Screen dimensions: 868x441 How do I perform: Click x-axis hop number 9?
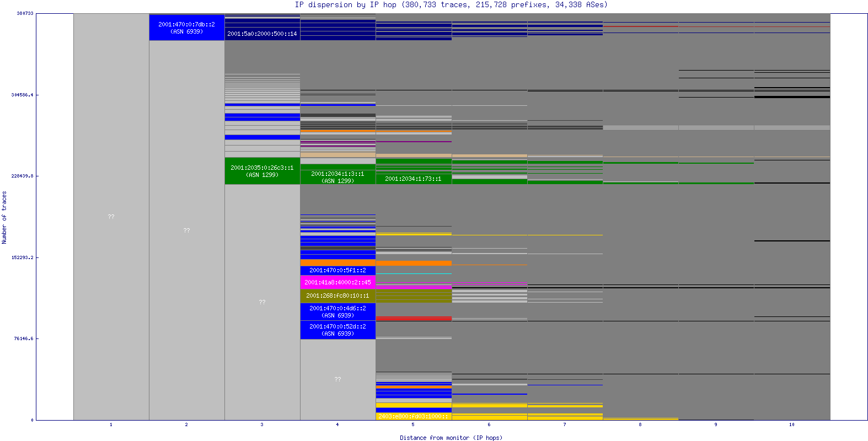click(716, 424)
